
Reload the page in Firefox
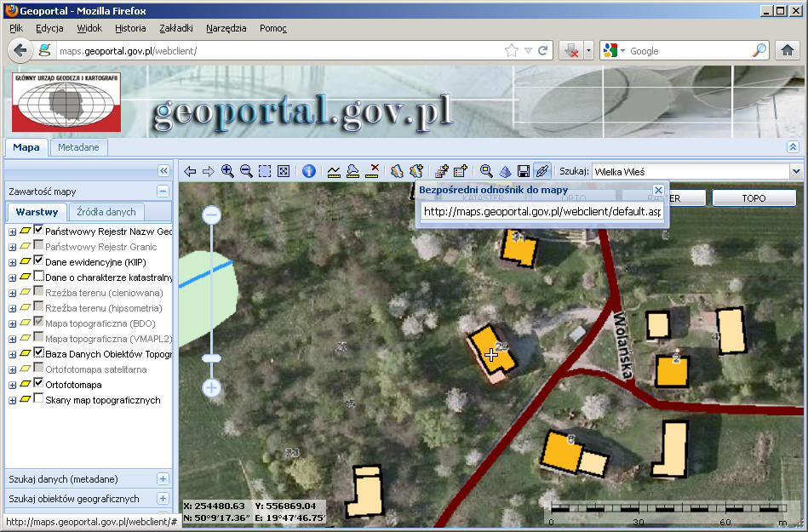pyautogui.click(x=542, y=50)
